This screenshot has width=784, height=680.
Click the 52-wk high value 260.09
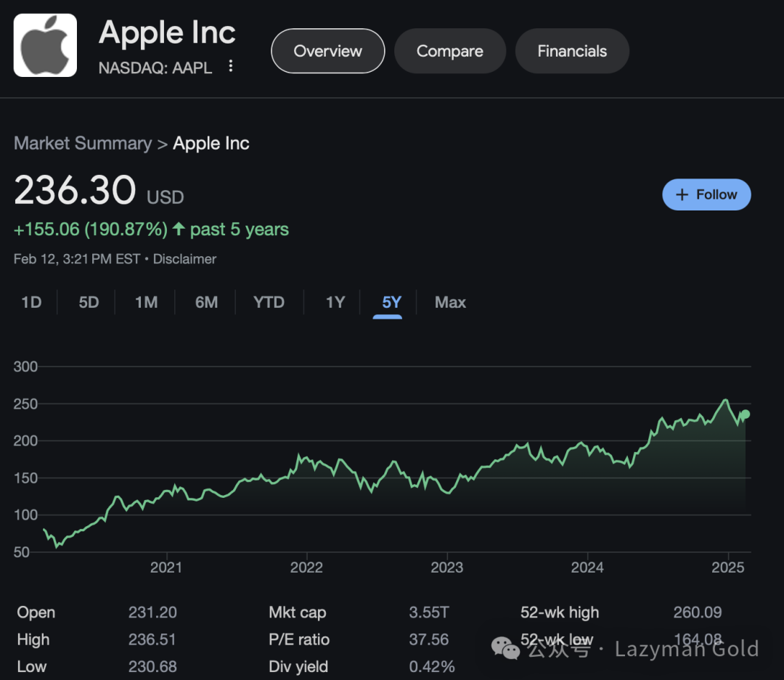click(x=698, y=613)
